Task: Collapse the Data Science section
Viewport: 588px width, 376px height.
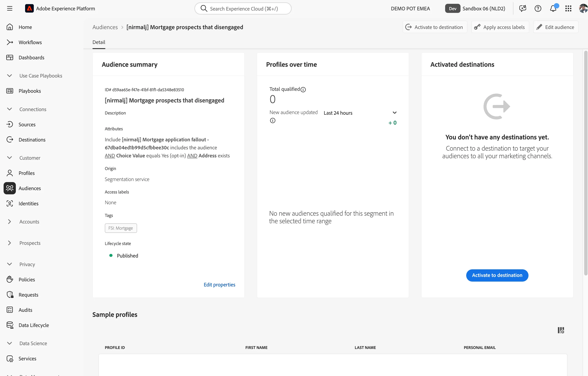Action: tap(9, 343)
